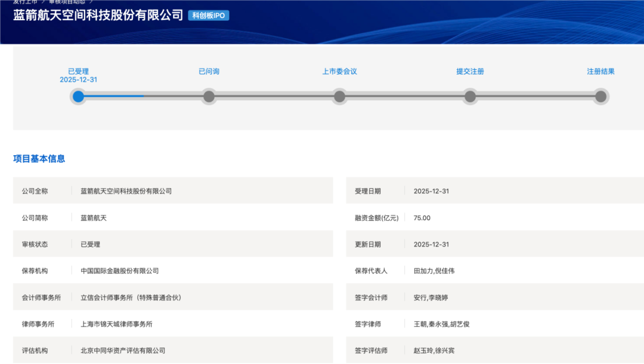
Task: Click the 会计师事务所 field label
Action: [42, 297]
